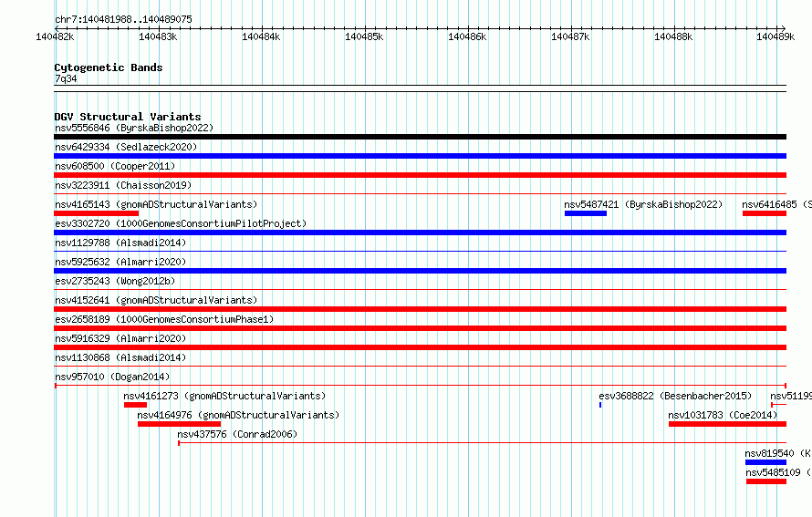
Task: Open variant nsv6429334 (Sedlazeck2020) label
Action: tap(126, 147)
